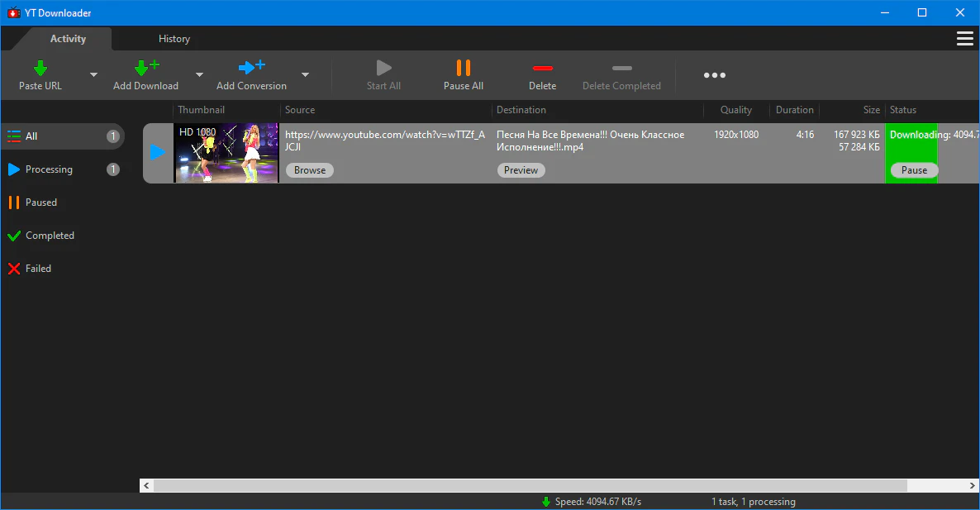The height and width of the screenshot is (510, 980).
Task: Click the Add Download icon
Action: coord(146,68)
